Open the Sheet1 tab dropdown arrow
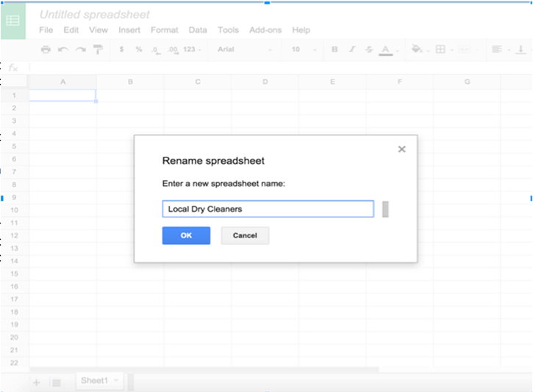The image size is (533, 392). pyautogui.click(x=116, y=380)
